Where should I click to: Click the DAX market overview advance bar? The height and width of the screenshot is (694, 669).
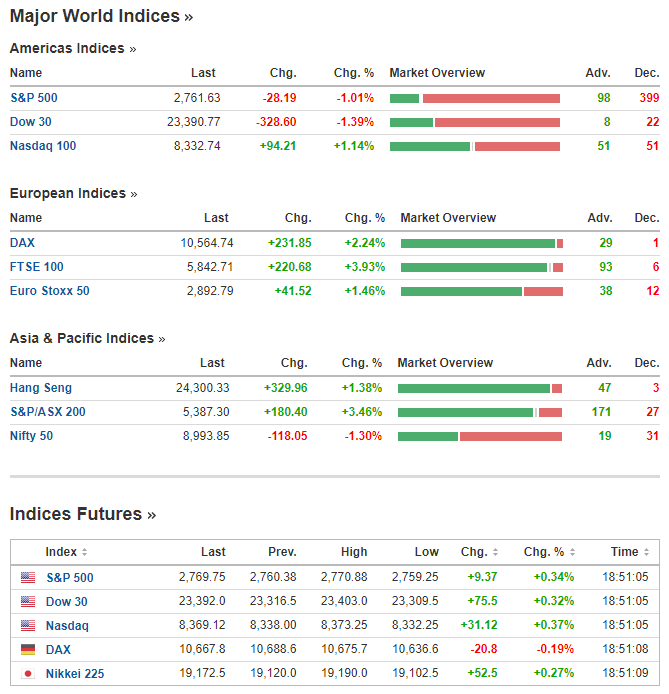(478, 243)
